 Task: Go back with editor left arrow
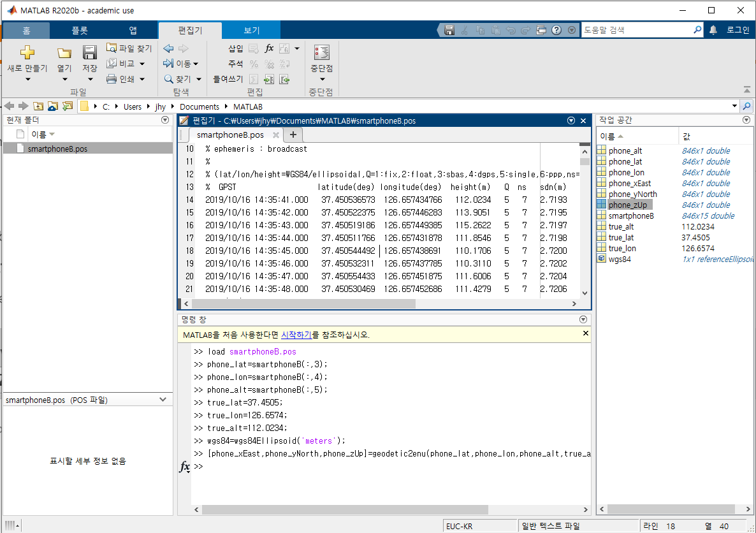tap(168, 48)
